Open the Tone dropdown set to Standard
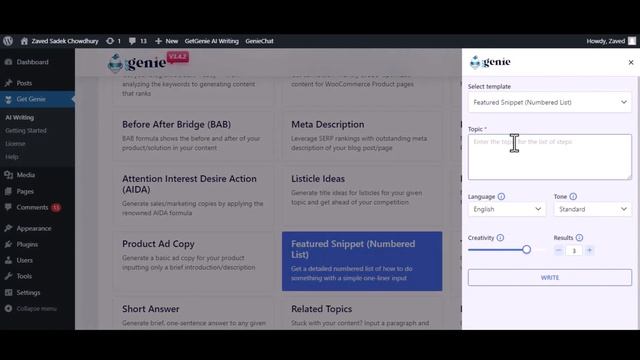The image size is (640, 360). pos(592,209)
